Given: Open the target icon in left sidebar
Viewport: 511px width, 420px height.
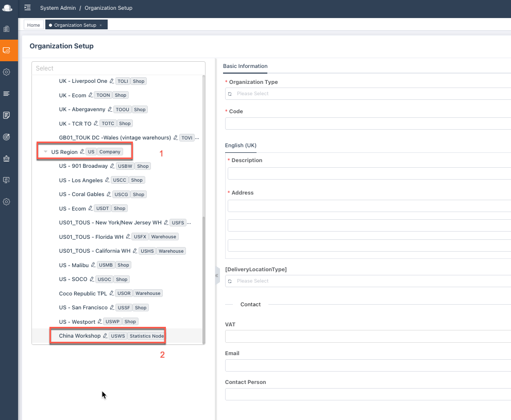Looking at the screenshot, I should (7, 137).
